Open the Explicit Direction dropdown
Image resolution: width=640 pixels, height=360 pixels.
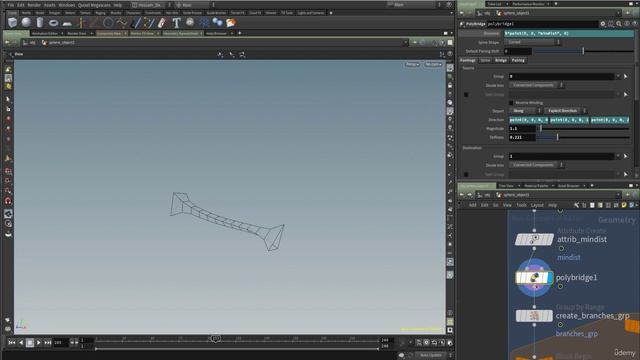point(565,111)
